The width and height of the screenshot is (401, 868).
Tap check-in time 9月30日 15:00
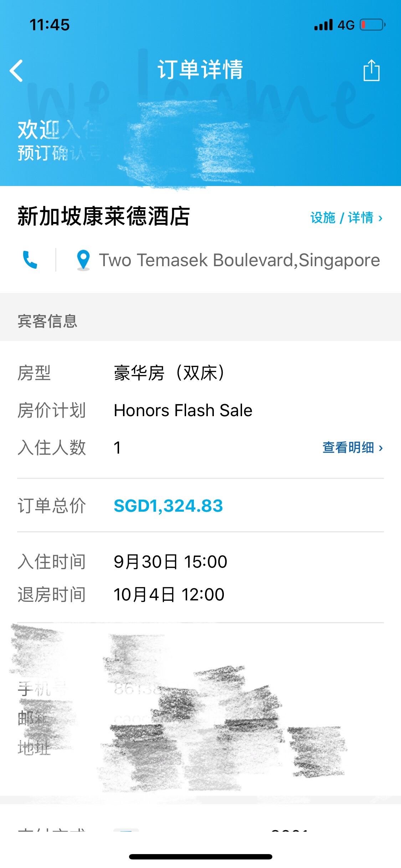point(170,562)
